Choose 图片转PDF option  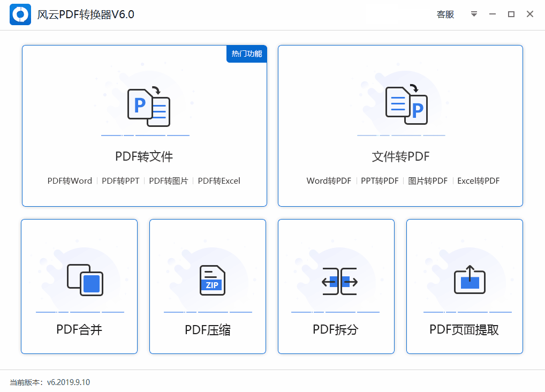pyautogui.click(x=428, y=181)
